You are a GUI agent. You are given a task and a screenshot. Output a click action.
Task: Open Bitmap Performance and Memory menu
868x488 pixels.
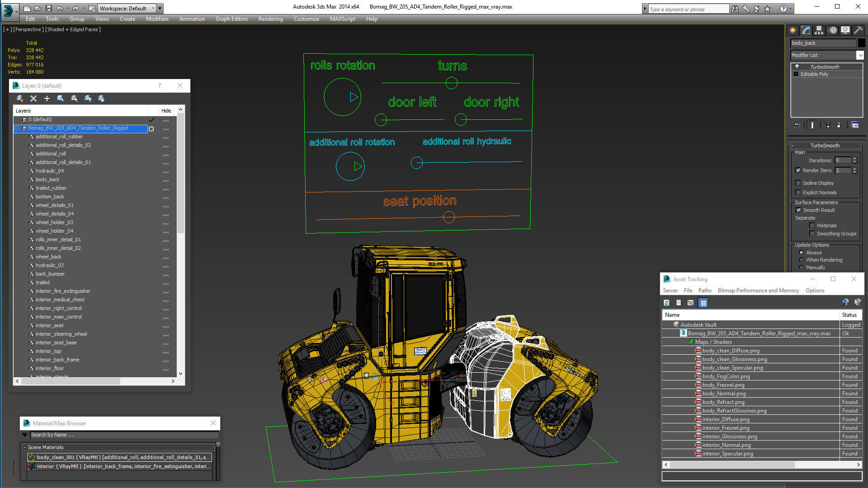[x=758, y=291]
